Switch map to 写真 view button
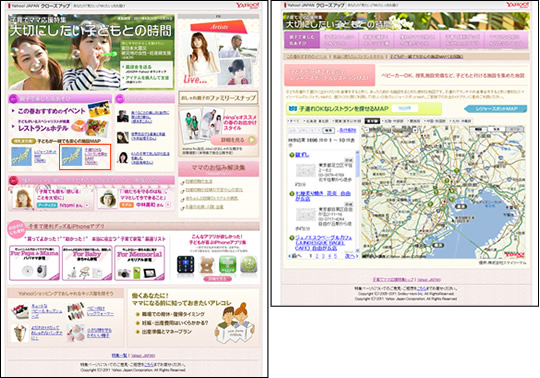540x378 pixels. [x=496, y=129]
